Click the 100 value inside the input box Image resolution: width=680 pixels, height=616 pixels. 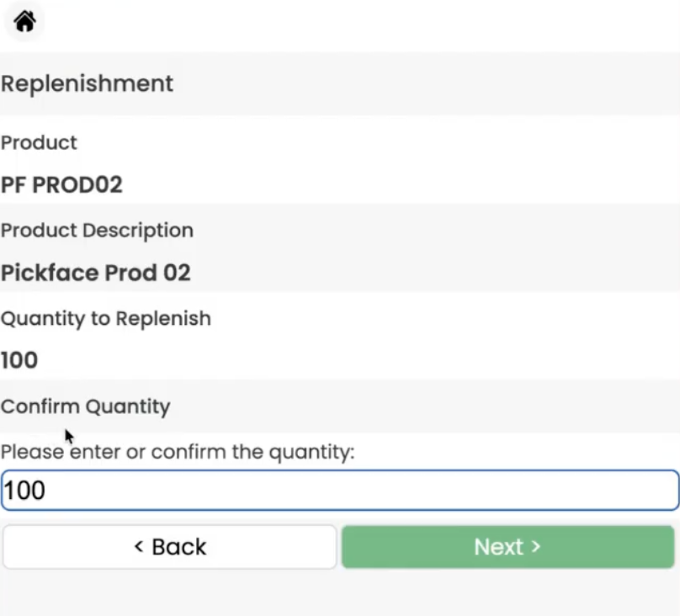[x=24, y=491]
